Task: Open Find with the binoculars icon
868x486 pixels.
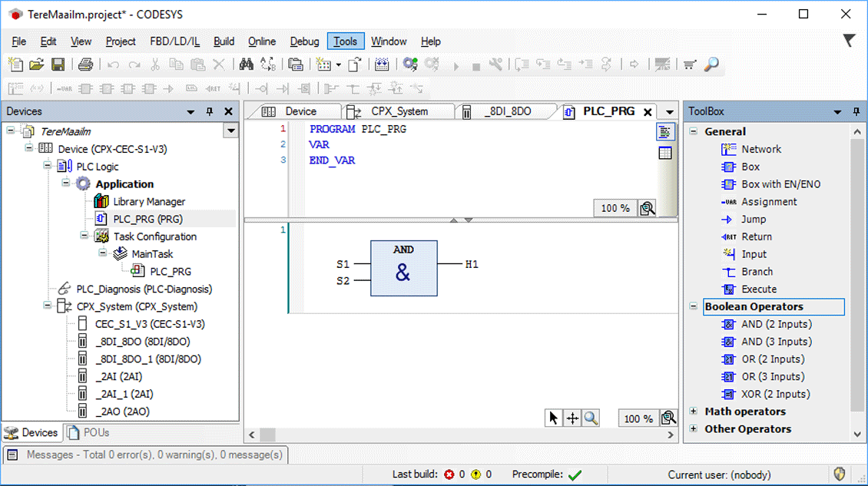Action: click(247, 64)
